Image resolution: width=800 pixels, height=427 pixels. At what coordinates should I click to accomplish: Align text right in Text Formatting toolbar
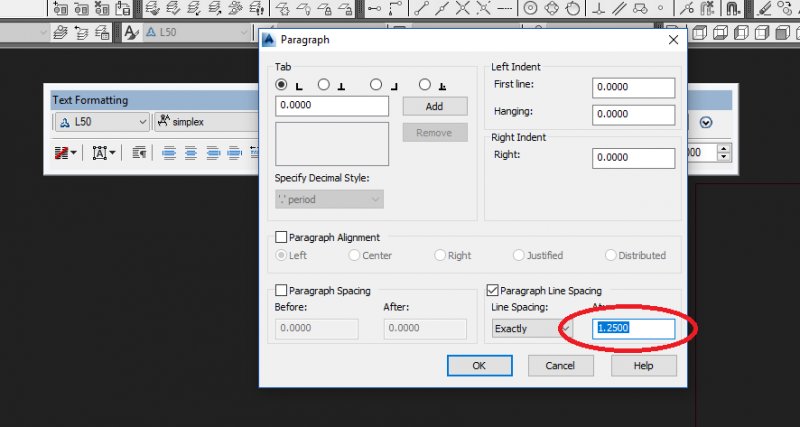213,153
